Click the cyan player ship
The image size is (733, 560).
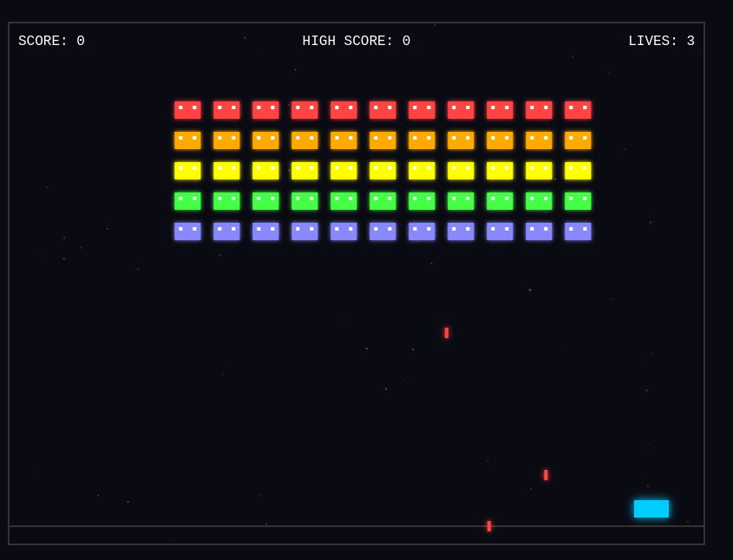tap(651, 509)
